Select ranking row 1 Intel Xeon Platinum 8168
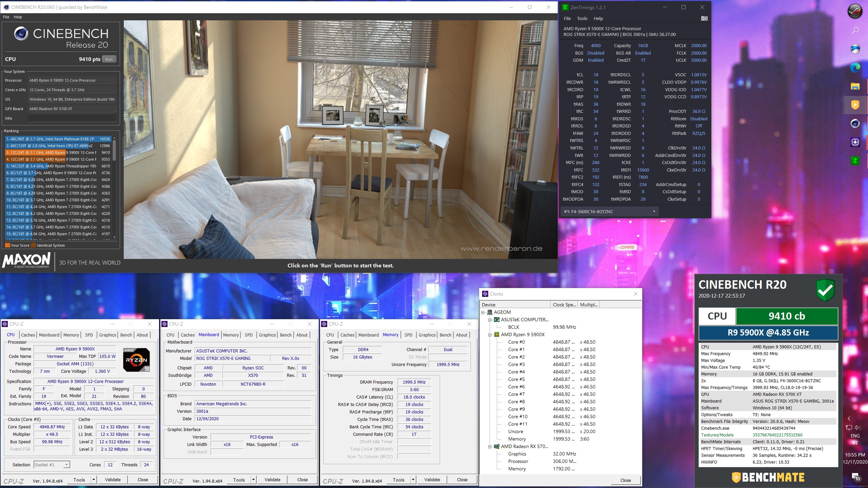This screenshot has height=488, width=868. coord(58,139)
